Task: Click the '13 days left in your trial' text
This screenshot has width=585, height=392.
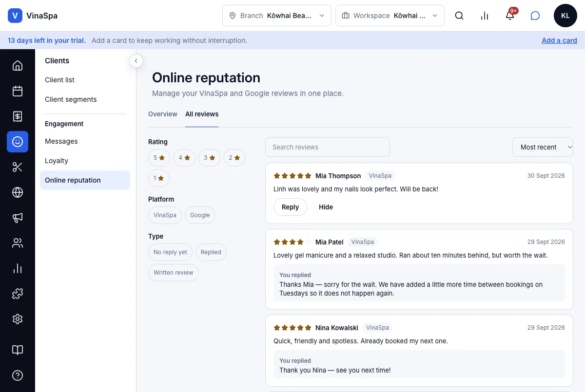Action: click(46, 40)
